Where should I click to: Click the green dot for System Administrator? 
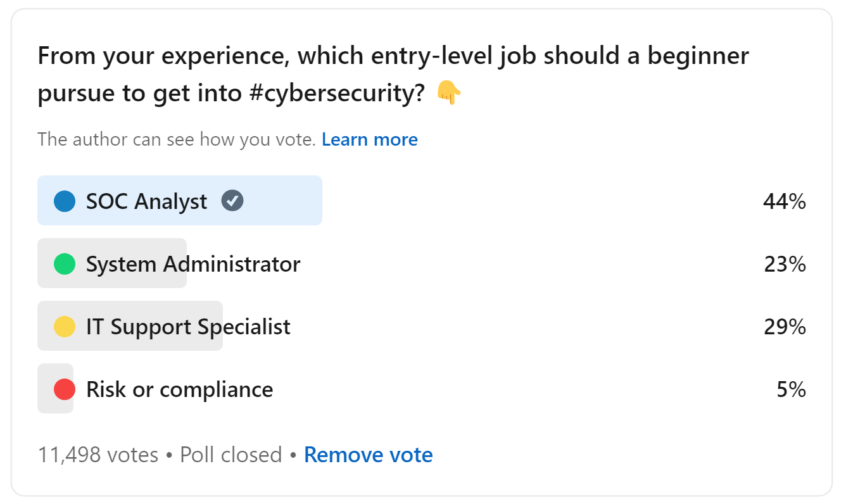point(65,264)
